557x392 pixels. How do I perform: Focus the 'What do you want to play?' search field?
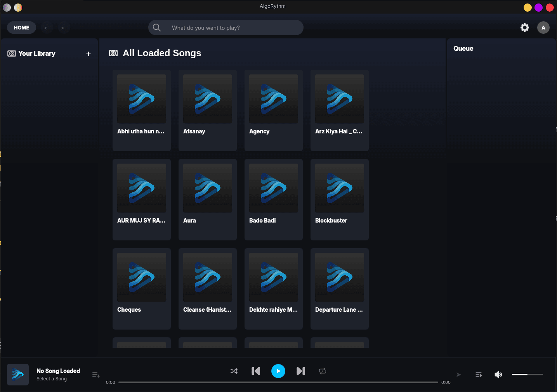[226, 28]
